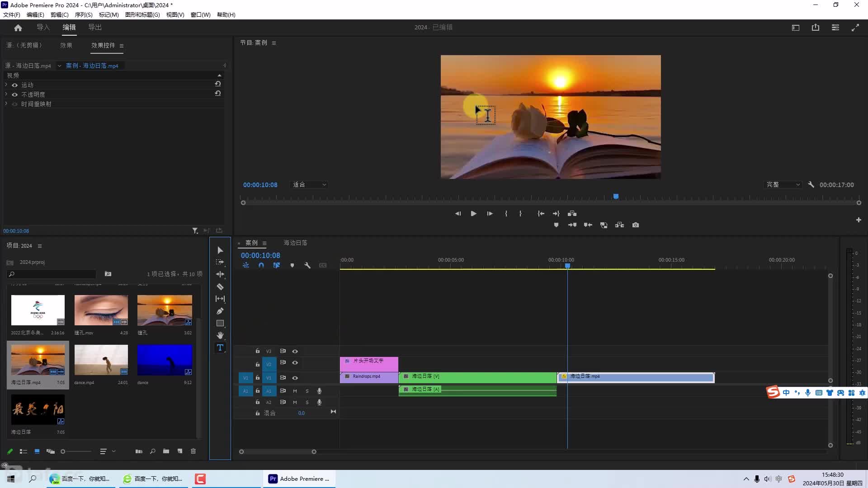Create new bin in project panel

166,451
